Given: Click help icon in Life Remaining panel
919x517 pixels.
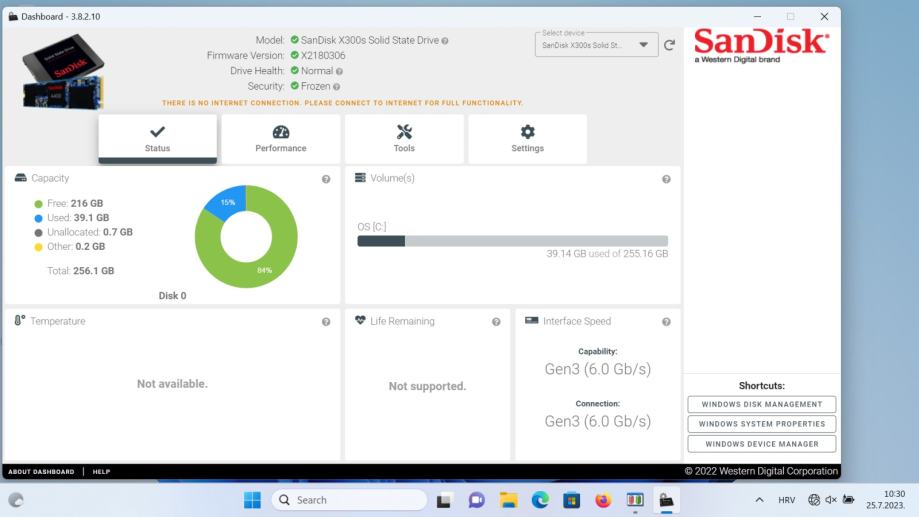Looking at the screenshot, I should point(496,322).
